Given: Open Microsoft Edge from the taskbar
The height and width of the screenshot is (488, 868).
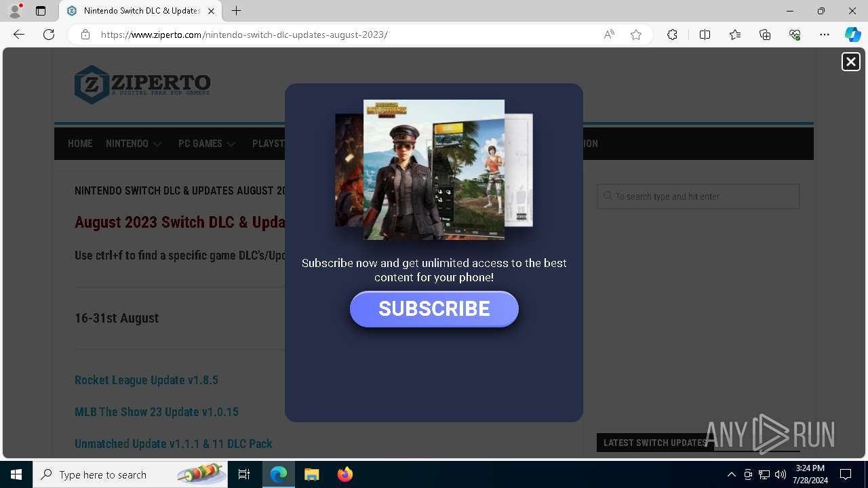Looking at the screenshot, I should click(x=279, y=474).
